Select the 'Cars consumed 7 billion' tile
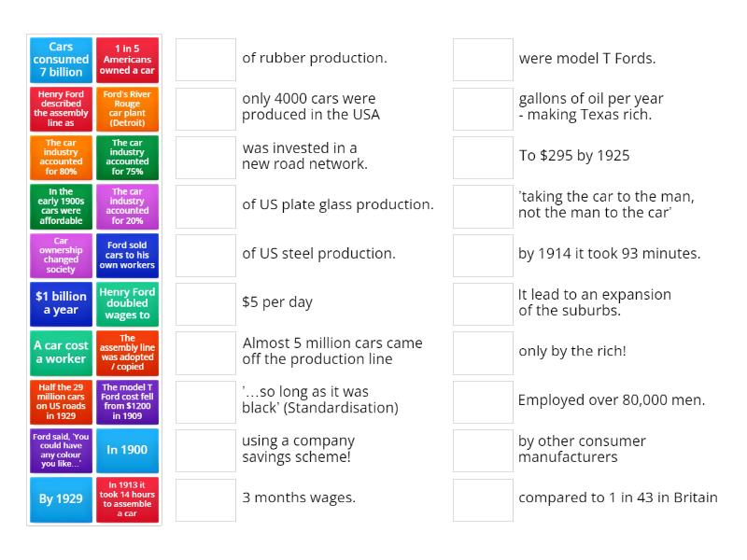The height and width of the screenshot is (560, 747). (x=61, y=60)
